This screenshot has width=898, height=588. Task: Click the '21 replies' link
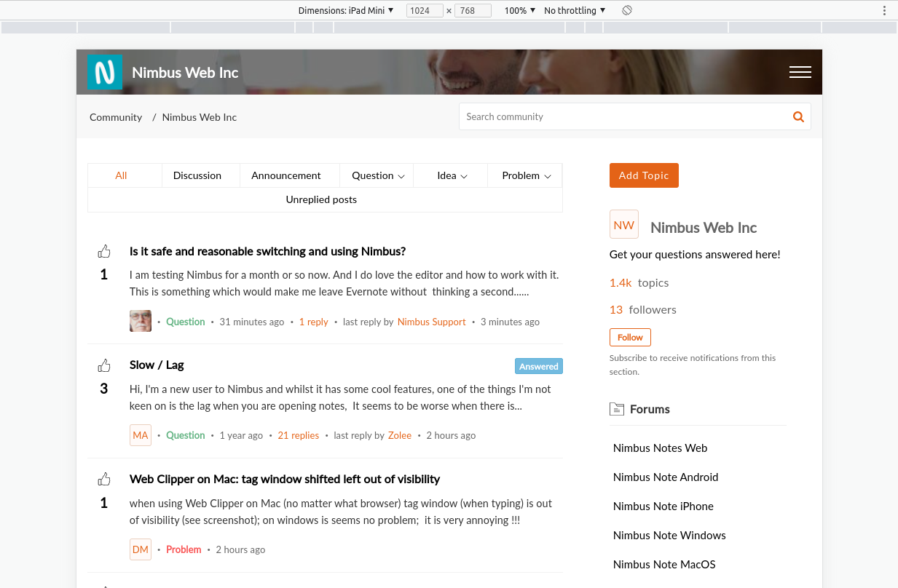click(x=299, y=435)
